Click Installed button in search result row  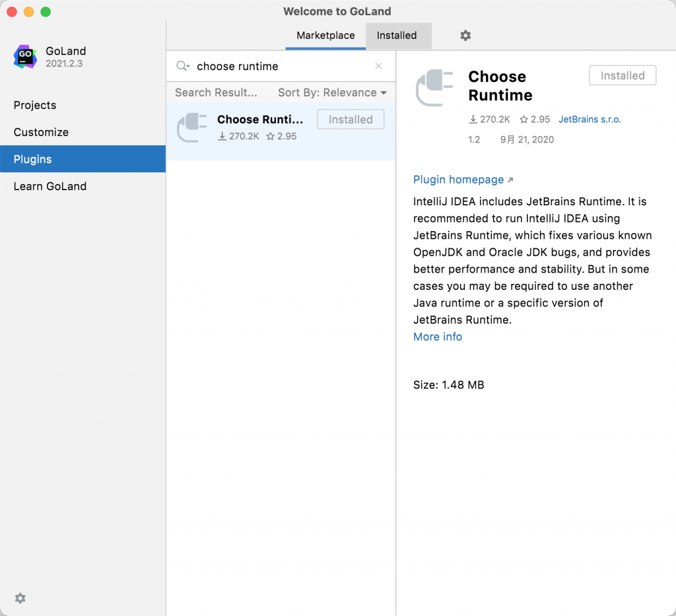click(x=351, y=120)
